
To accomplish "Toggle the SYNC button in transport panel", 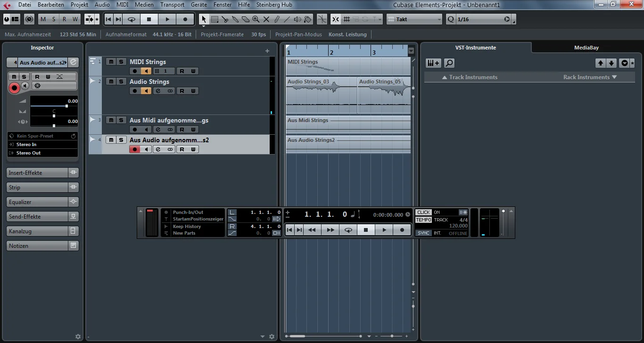I will (x=424, y=233).
